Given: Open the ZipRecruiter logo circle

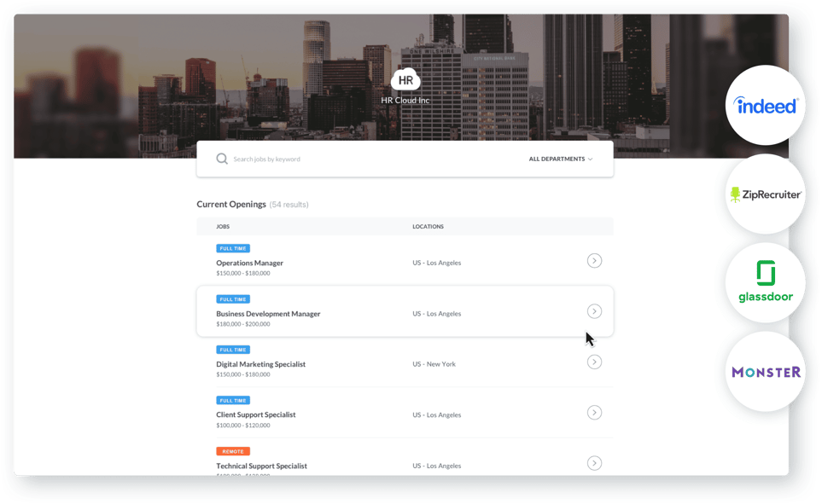Looking at the screenshot, I should point(766,194).
